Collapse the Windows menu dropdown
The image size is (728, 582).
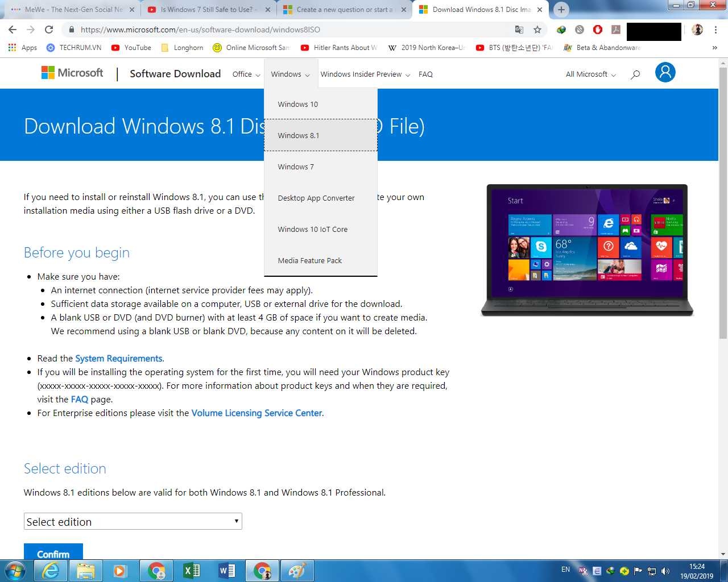[291, 74]
